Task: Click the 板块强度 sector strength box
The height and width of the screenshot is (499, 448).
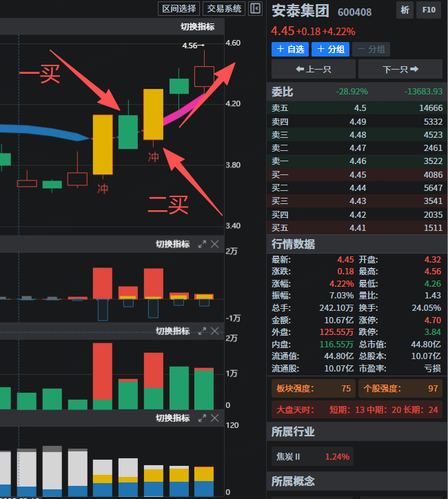Action: (x=314, y=389)
